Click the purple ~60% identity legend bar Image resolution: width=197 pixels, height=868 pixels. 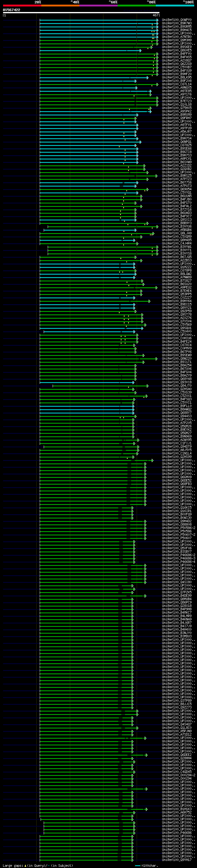coord(99,6)
